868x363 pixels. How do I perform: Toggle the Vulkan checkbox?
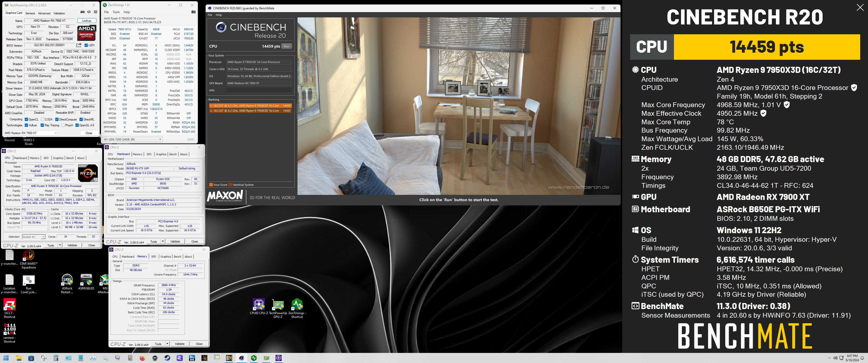click(26, 125)
